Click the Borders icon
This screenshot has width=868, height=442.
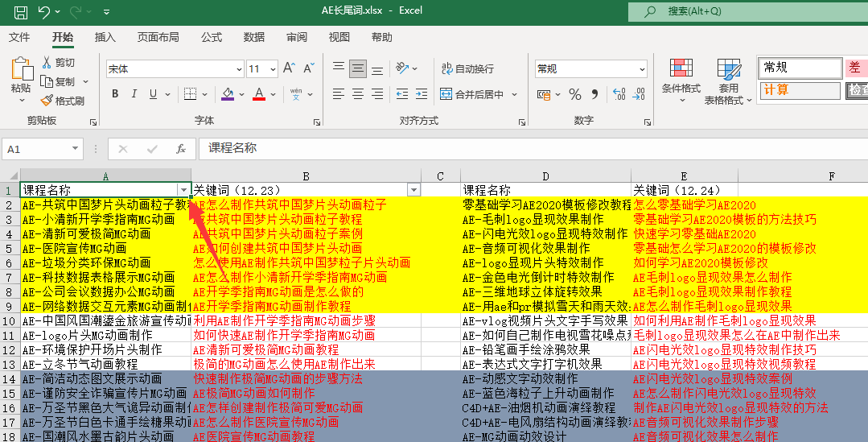[x=190, y=94]
